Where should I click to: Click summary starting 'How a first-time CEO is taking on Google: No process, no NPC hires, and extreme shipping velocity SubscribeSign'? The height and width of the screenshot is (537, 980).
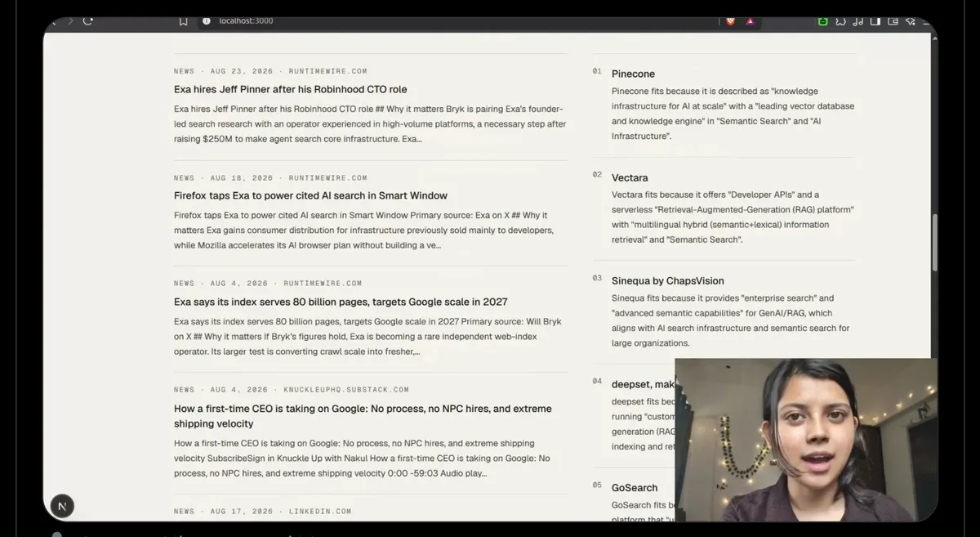363,459
